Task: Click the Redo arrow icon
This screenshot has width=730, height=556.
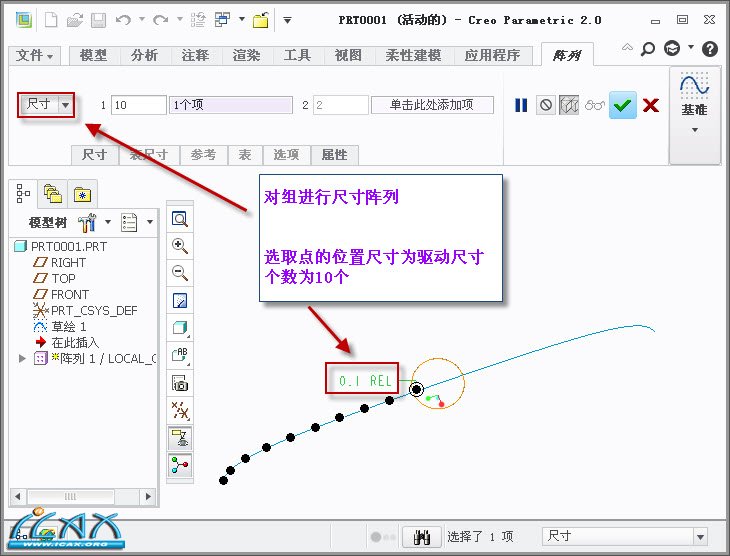Action: (x=161, y=20)
